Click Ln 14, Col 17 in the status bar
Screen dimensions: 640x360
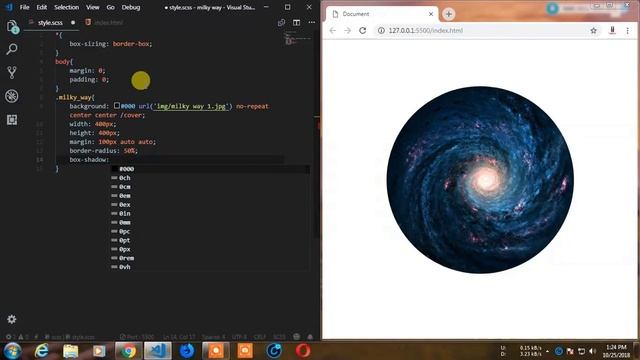coord(179,337)
